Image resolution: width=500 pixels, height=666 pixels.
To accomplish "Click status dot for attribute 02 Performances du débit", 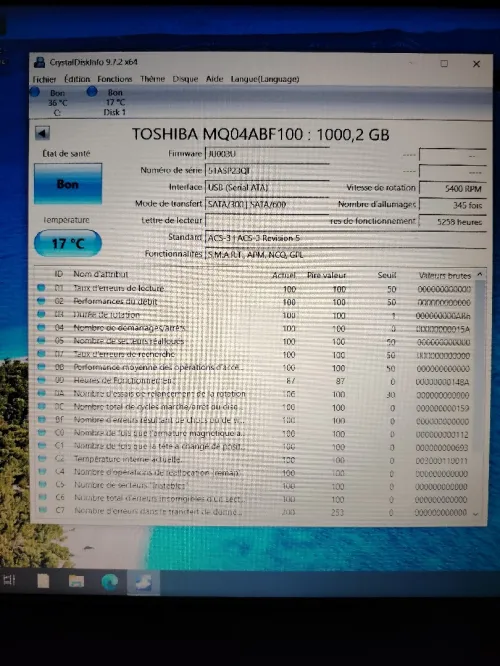I will (x=41, y=301).
